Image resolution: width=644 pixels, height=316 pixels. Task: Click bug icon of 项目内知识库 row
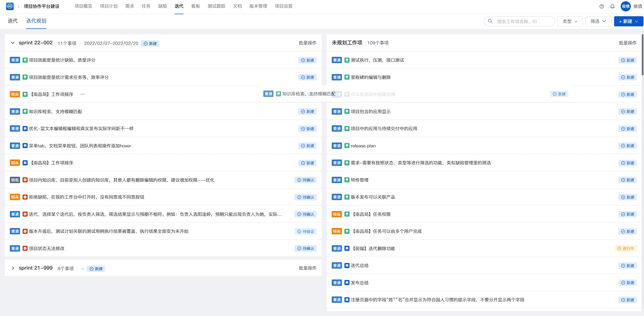point(25,180)
